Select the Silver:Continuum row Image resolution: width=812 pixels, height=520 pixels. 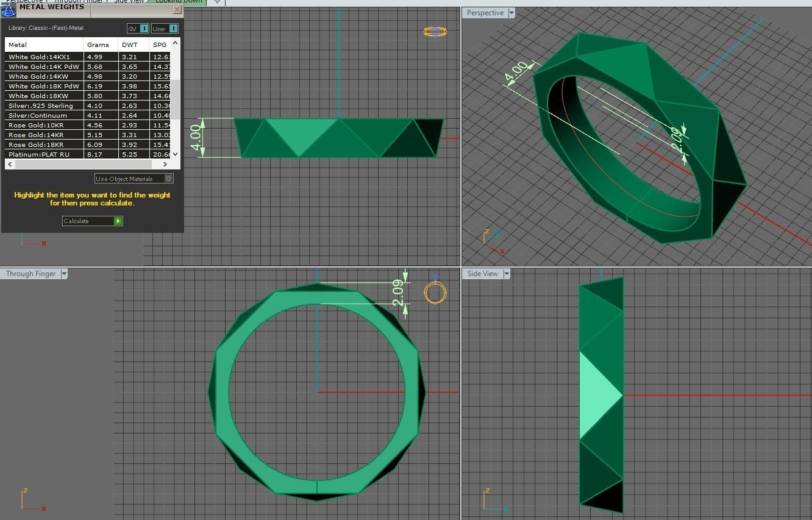(88, 115)
